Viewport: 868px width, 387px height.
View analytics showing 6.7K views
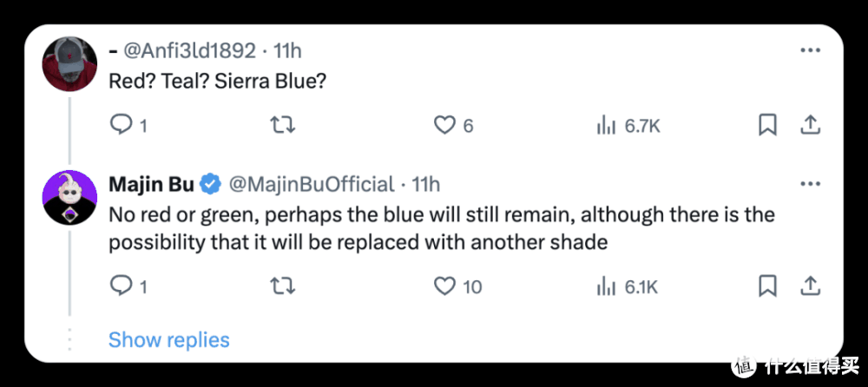tap(606, 125)
